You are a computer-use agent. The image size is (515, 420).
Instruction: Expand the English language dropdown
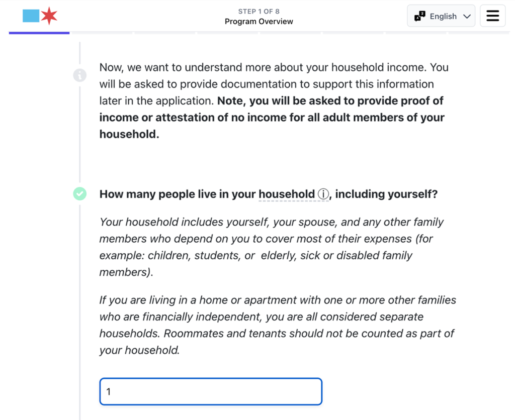tap(441, 17)
